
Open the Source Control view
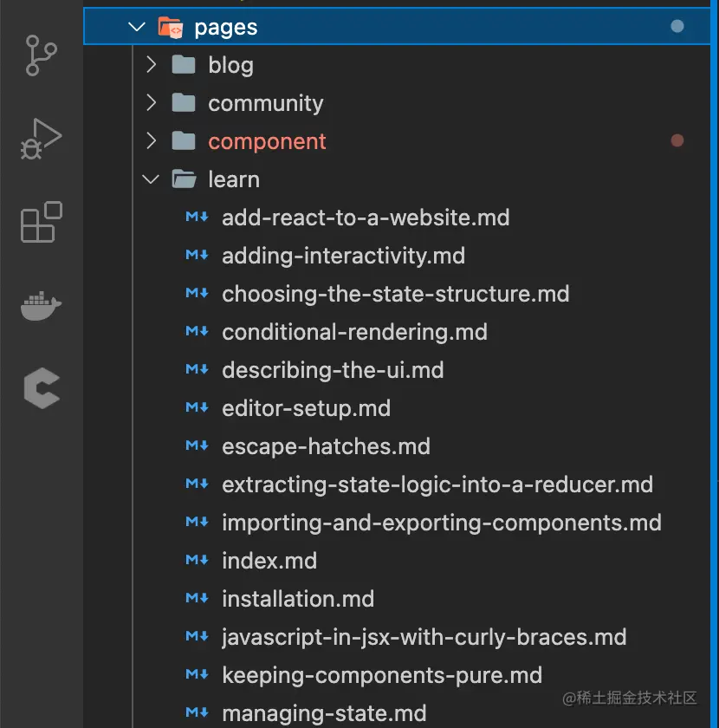coord(41,56)
